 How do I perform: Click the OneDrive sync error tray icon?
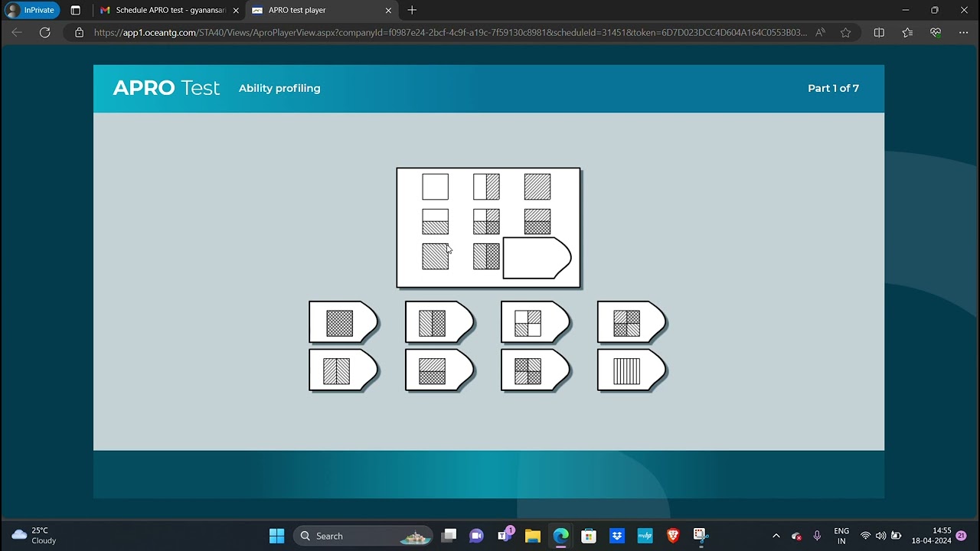[x=796, y=536]
